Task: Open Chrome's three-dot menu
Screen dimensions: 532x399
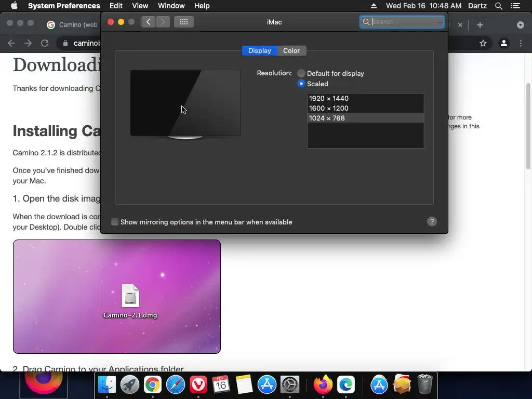Action: click(521, 43)
